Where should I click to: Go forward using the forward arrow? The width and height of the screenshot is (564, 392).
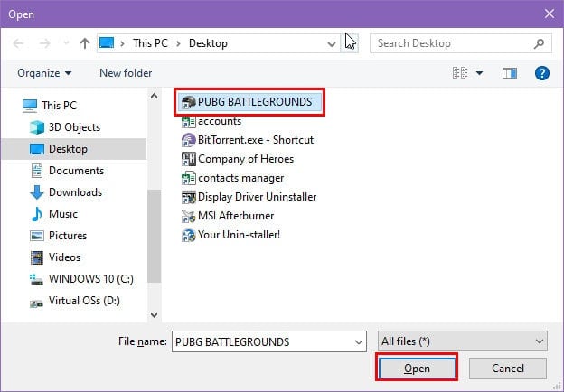coord(44,43)
